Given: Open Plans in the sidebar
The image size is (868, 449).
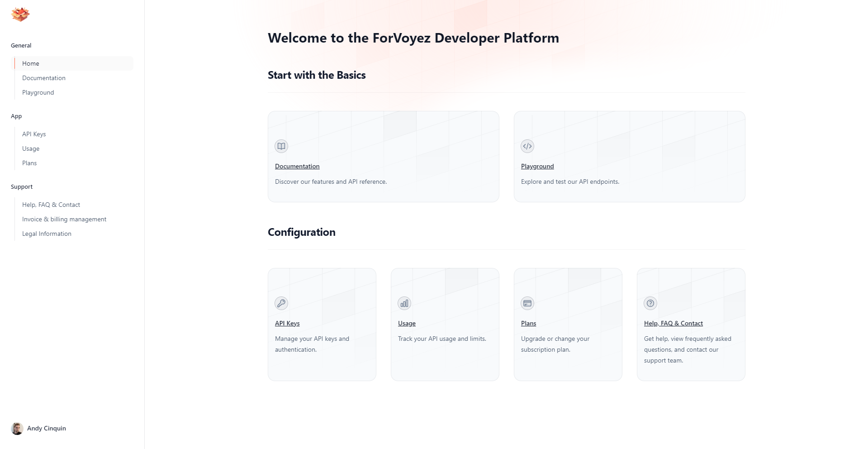Looking at the screenshot, I should point(29,163).
